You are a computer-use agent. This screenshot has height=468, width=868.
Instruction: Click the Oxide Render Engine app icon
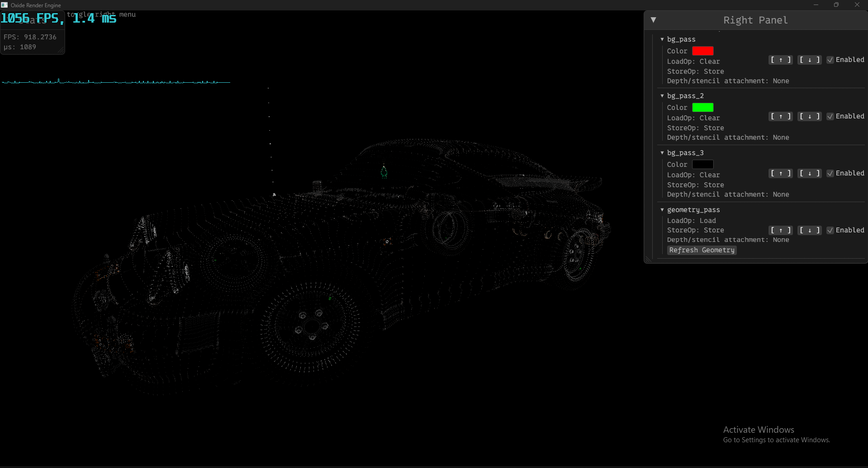[5, 5]
